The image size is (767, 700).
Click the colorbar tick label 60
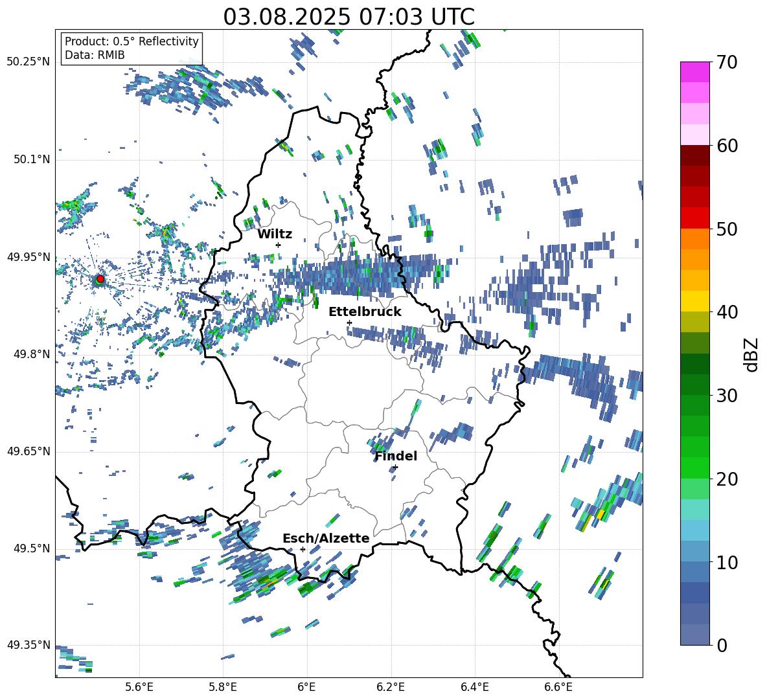[x=727, y=146]
